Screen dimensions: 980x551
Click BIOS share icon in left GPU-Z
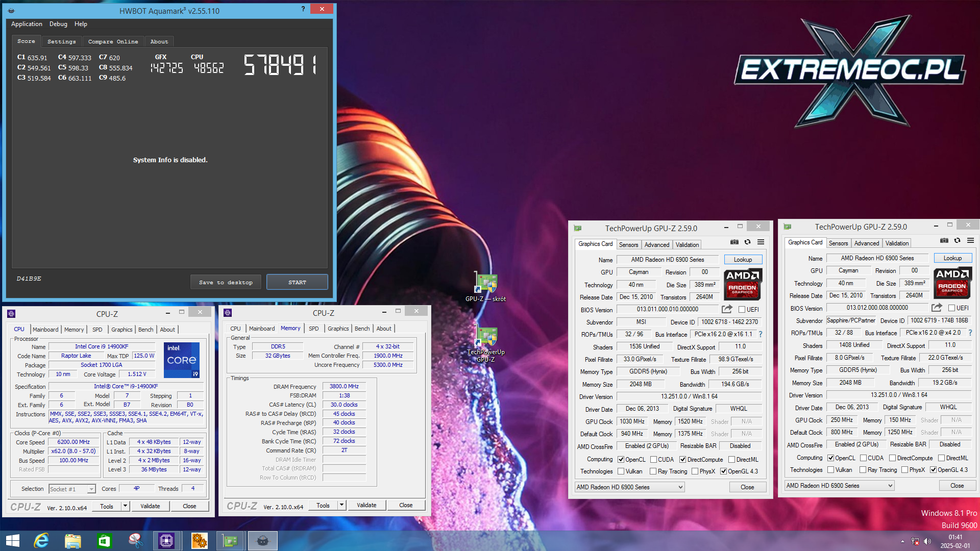(727, 309)
